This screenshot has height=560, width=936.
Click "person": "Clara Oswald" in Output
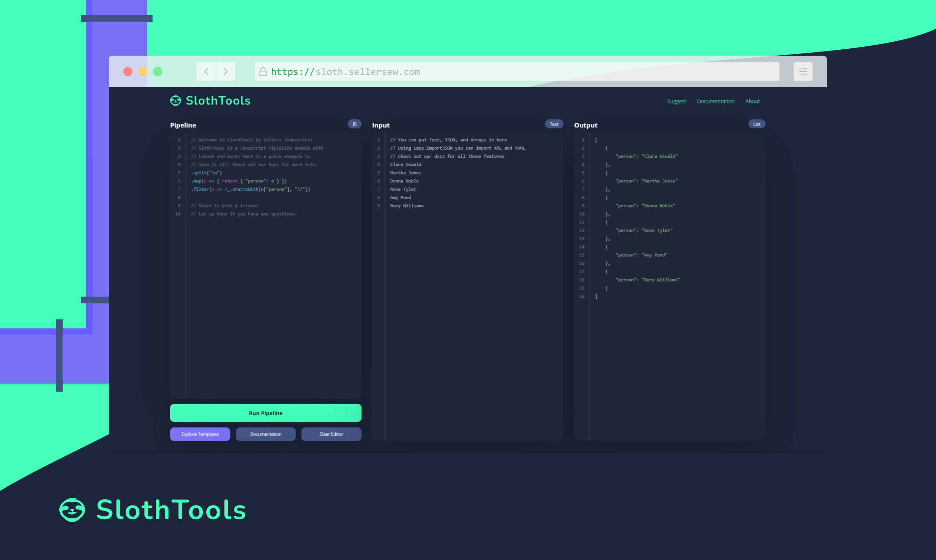tap(646, 156)
